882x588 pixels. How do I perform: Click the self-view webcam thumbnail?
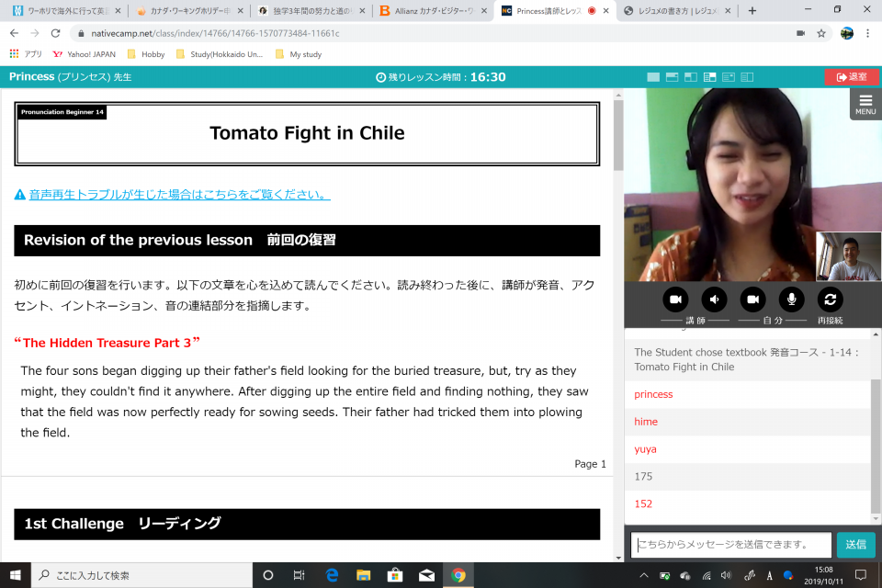click(x=848, y=256)
